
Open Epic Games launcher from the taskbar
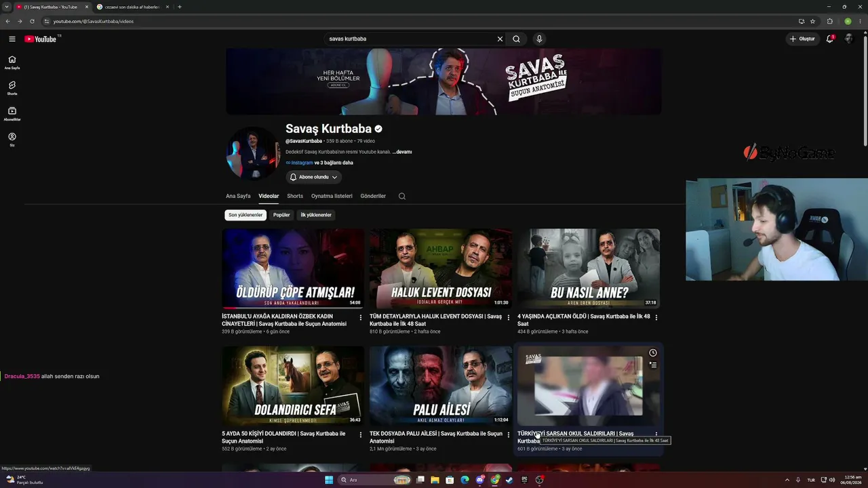point(524,480)
